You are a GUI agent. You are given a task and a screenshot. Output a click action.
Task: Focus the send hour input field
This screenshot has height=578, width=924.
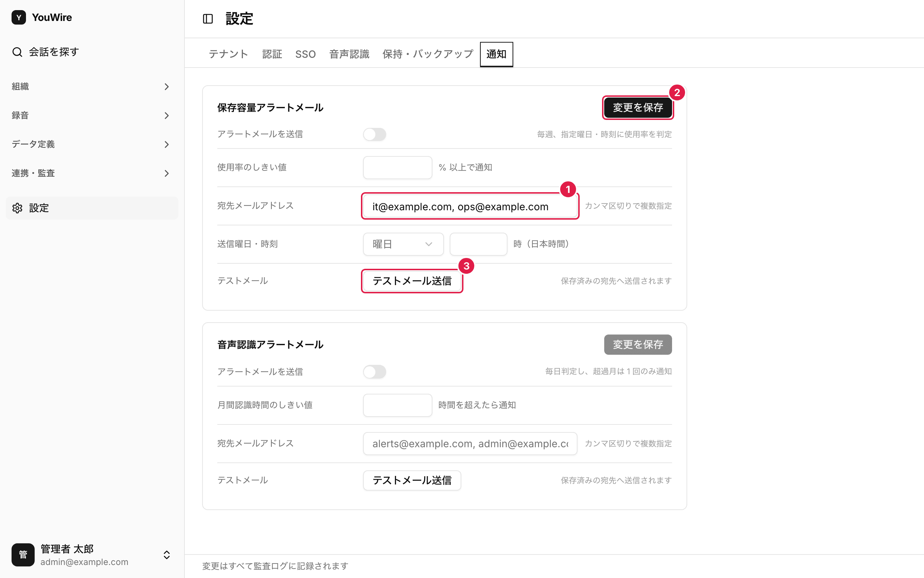478,244
